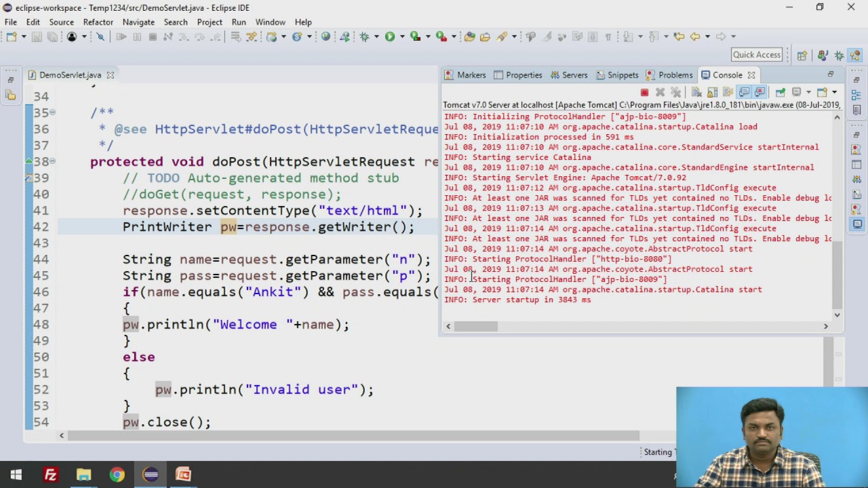Click the Open Web Browser globe icon
Viewport: 868px width, 488px height.
tap(325, 37)
